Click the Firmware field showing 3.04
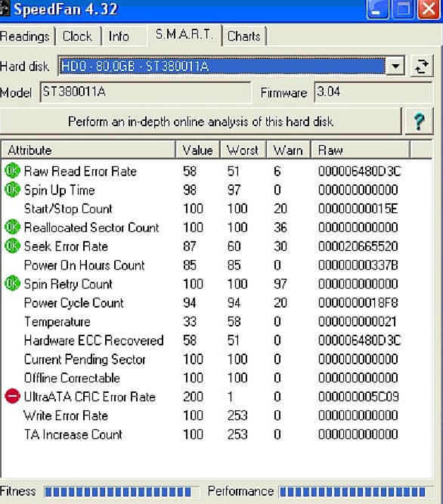443x504 pixels. [373, 92]
